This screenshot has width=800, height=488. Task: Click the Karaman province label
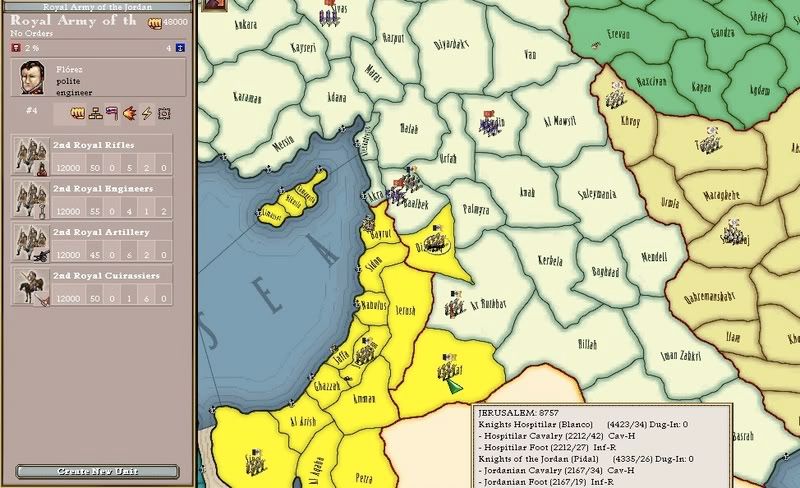coord(247,97)
